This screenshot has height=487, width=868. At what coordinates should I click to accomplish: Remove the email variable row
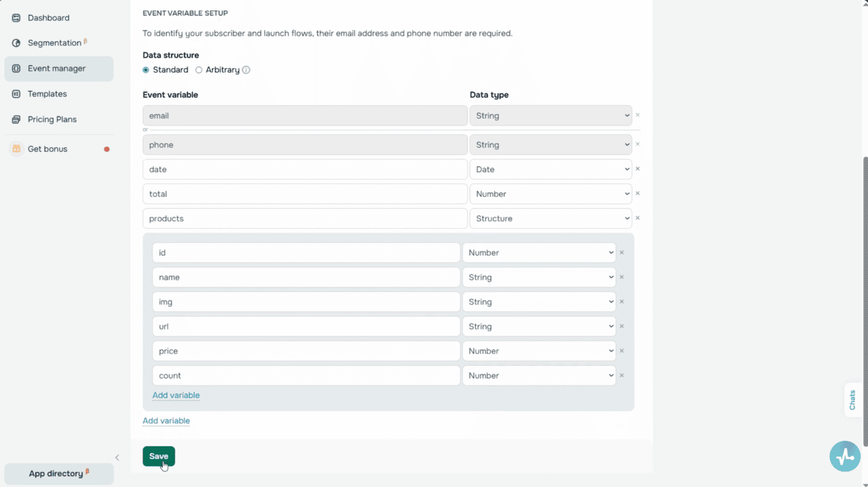637,115
